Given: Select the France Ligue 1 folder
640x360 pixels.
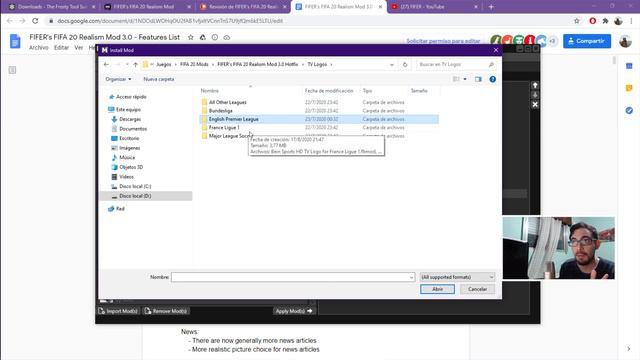Looking at the screenshot, I should pyautogui.click(x=224, y=127).
